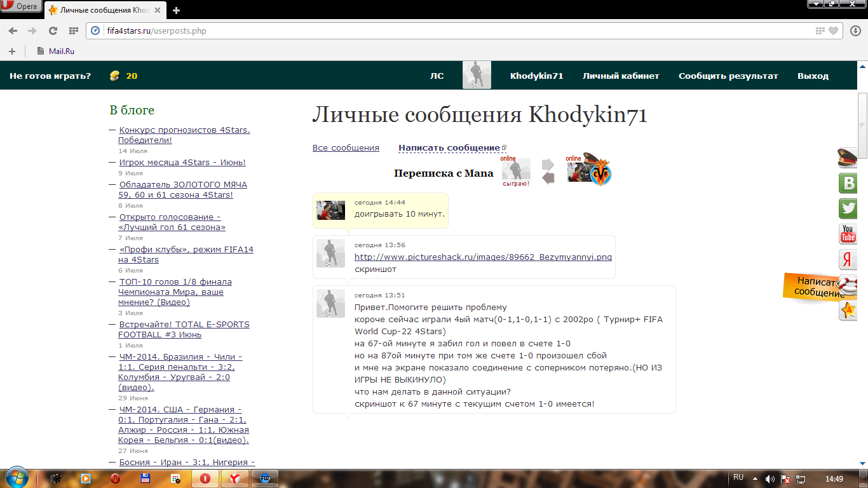
Task: Click the gold star 4 icon
Action: (x=848, y=311)
